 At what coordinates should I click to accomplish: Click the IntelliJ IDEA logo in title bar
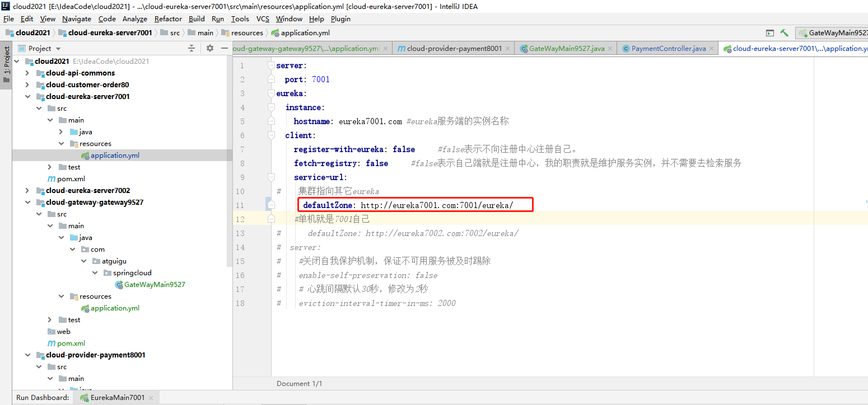pyautogui.click(x=5, y=6)
